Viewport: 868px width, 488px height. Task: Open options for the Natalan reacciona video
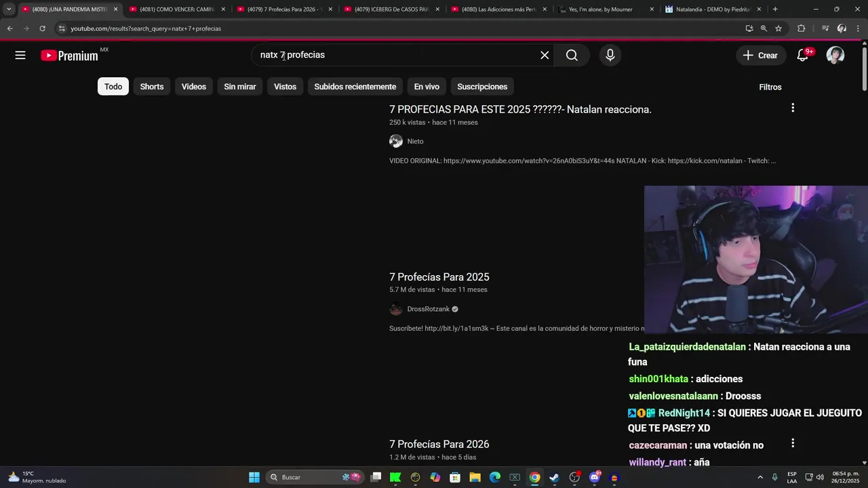[x=793, y=108]
